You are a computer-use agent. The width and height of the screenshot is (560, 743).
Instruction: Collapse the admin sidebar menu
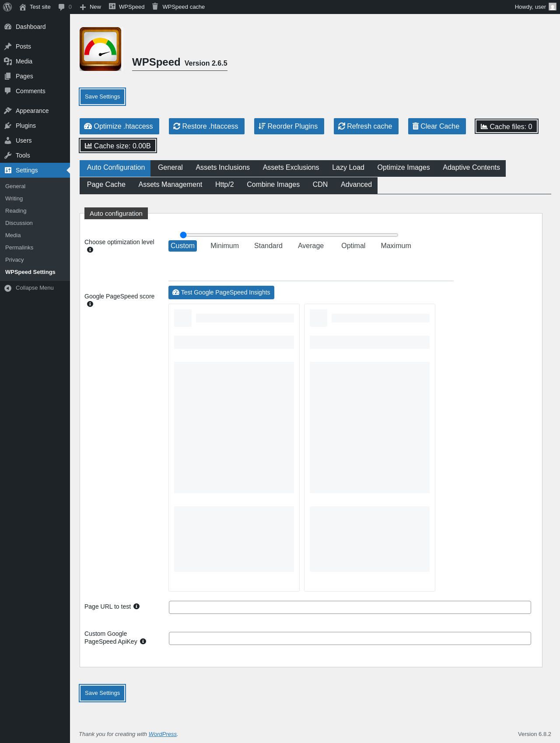click(x=35, y=288)
